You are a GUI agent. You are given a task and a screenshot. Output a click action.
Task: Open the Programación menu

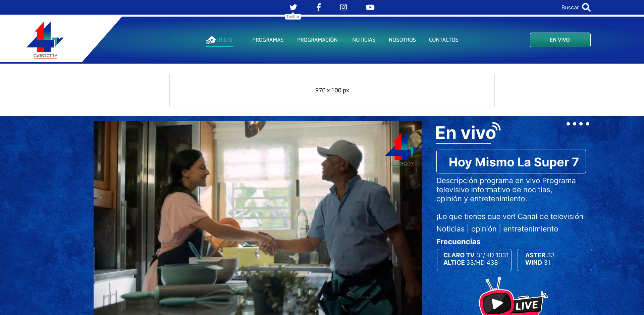317,40
